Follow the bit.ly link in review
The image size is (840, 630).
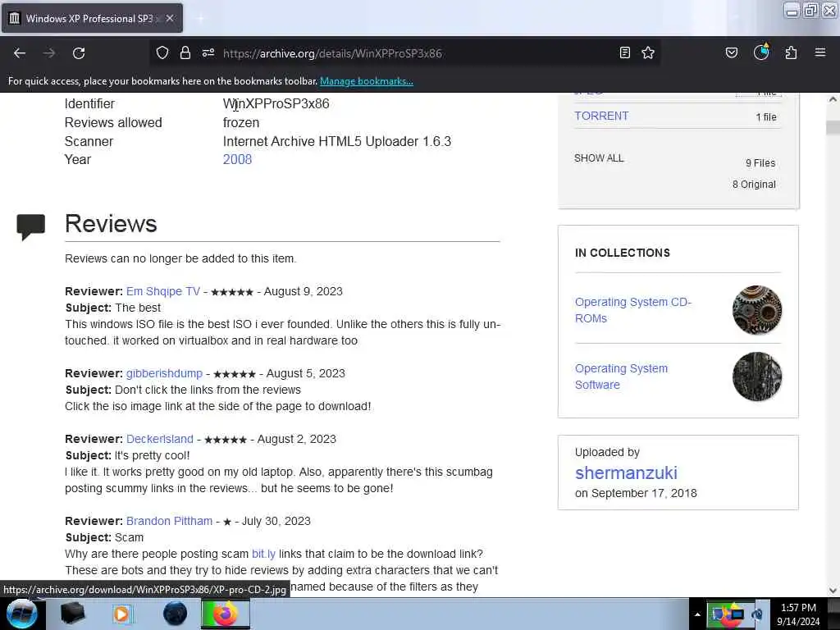pyautogui.click(x=263, y=554)
